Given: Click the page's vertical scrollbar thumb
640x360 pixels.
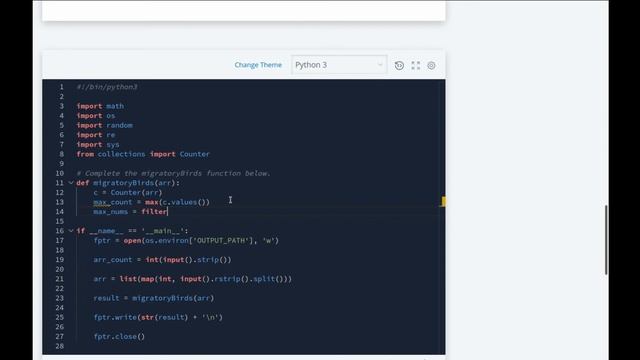Looking at the screenshot, I should 606,240.
